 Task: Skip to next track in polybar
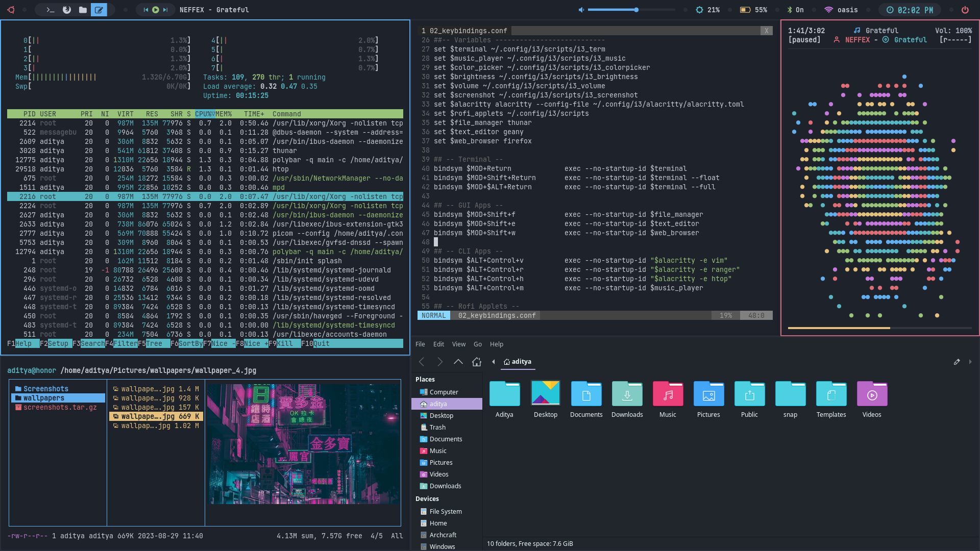[165, 10]
